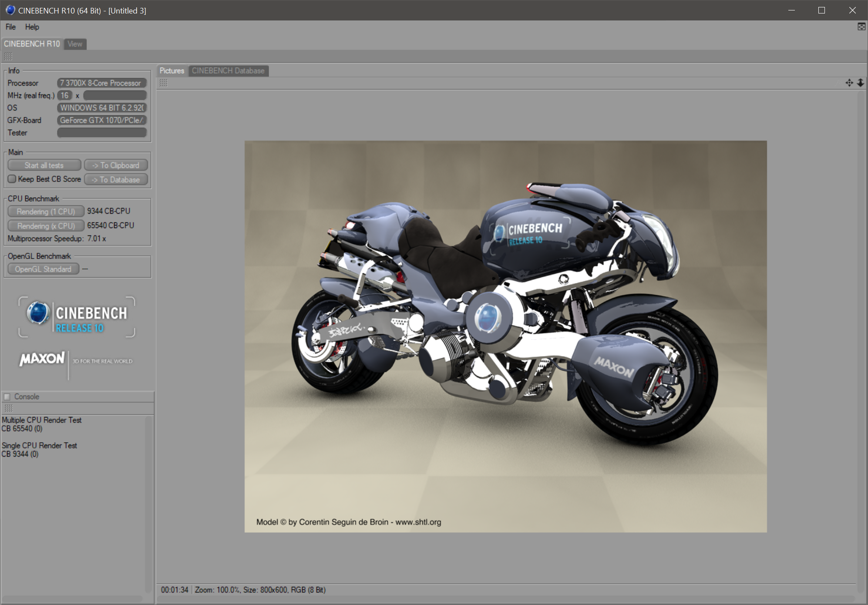Click the Rendering (x CPU) button

(46, 226)
